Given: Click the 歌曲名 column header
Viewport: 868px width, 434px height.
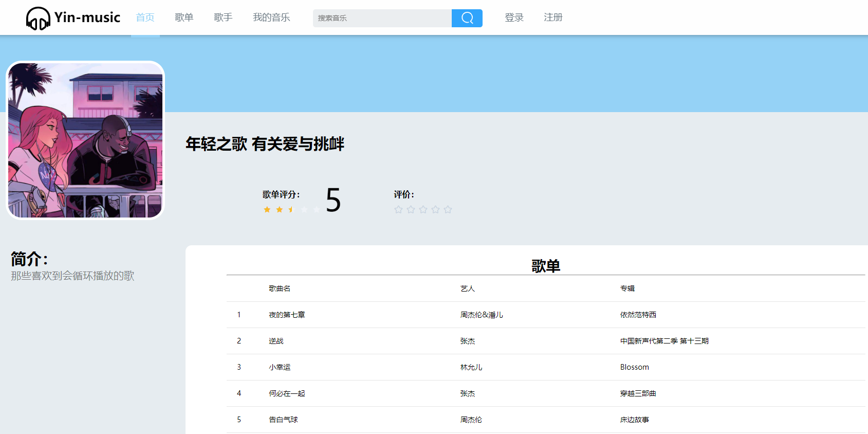Looking at the screenshot, I should click(x=280, y=288).
